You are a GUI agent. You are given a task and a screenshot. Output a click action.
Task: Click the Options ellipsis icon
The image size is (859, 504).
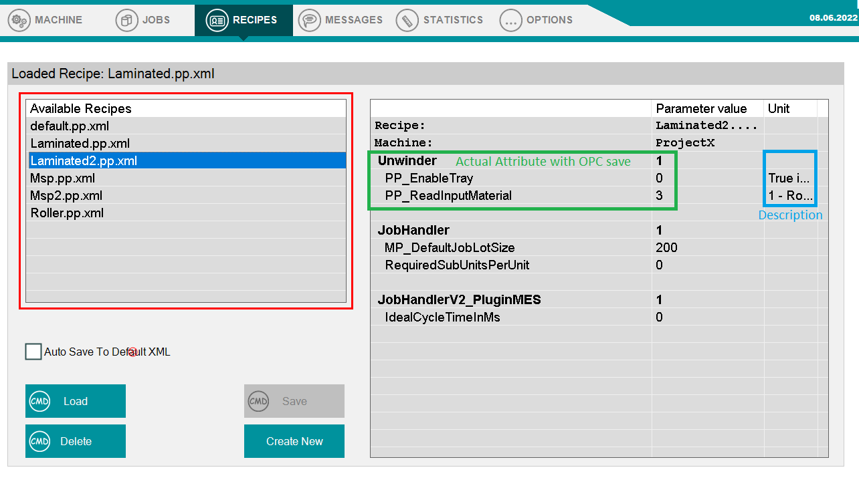click(511, 20)
